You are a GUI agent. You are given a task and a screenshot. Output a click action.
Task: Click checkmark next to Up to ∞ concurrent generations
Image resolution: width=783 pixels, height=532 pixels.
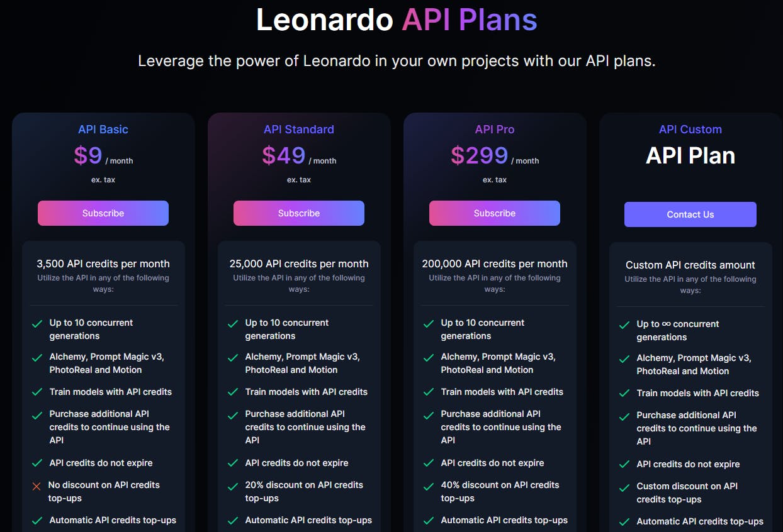tap(624, 325)
